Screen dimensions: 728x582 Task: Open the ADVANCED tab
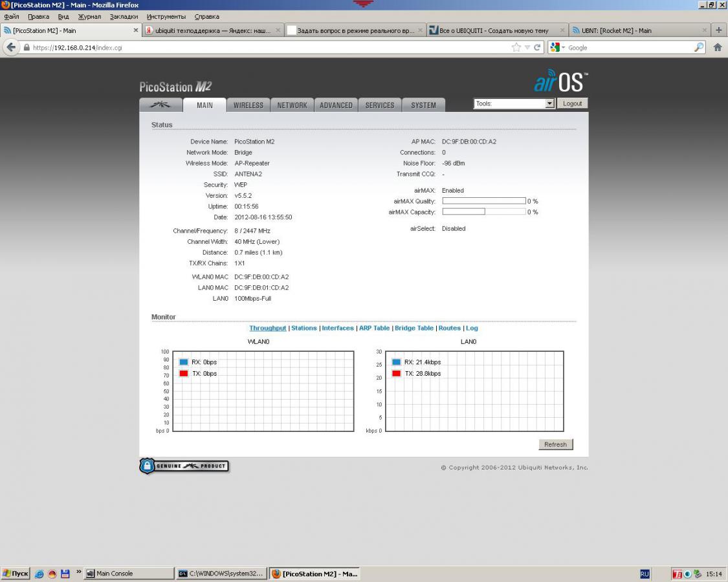click(x=336, y=105)
